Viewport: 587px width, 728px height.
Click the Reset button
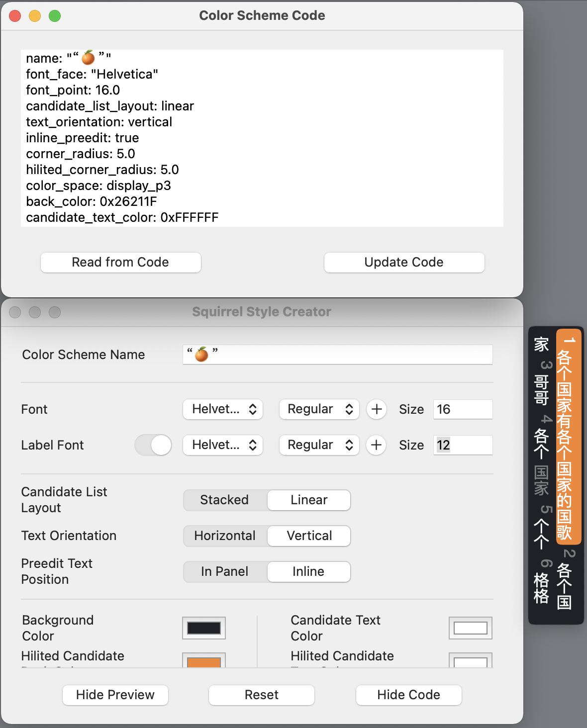tap(262, 695)
